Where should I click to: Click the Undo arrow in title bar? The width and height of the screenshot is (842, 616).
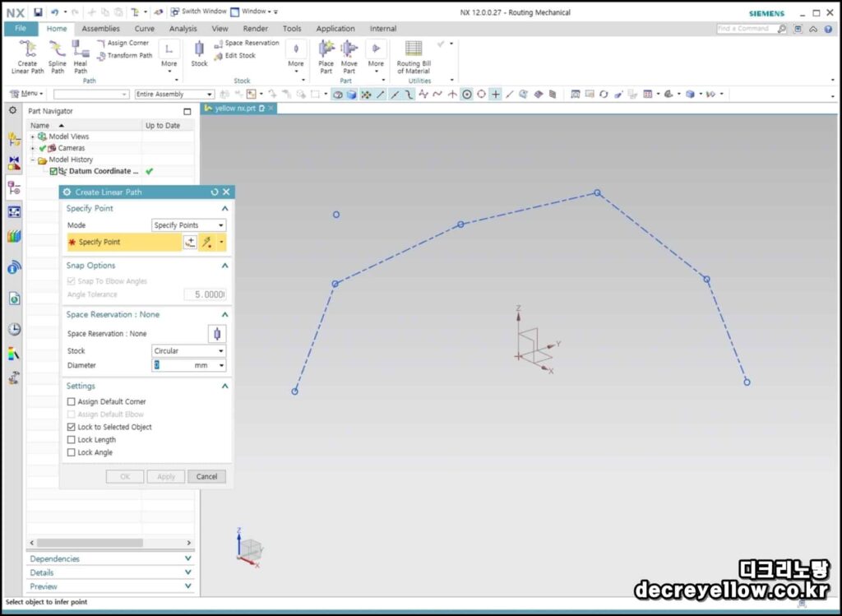coord(54,12)
